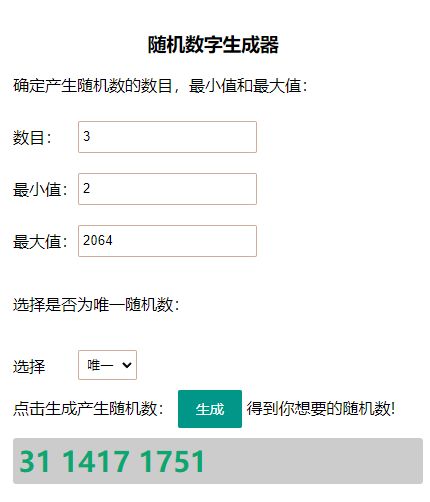Click the generated number 1751

click(173, 461)
